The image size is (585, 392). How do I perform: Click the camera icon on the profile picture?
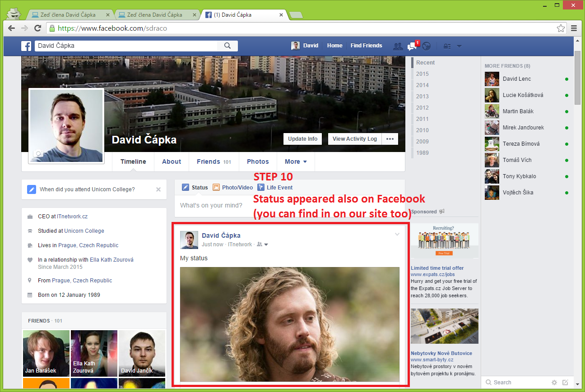click(x=39, y=153)
